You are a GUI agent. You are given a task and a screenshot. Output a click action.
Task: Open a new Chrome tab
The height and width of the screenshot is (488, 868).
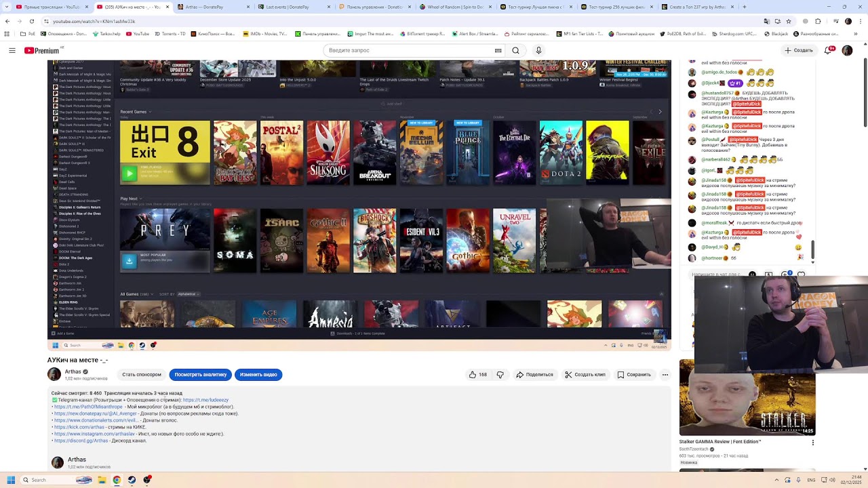744,7
